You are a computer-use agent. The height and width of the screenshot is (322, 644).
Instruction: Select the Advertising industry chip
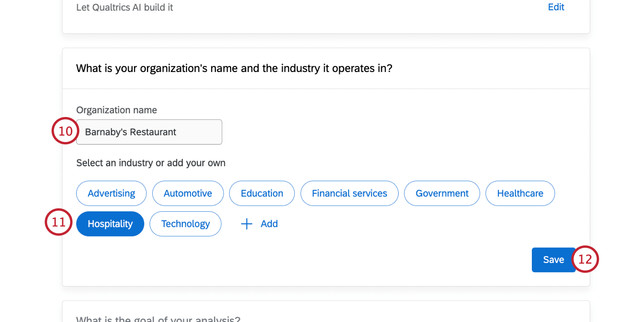111,194
